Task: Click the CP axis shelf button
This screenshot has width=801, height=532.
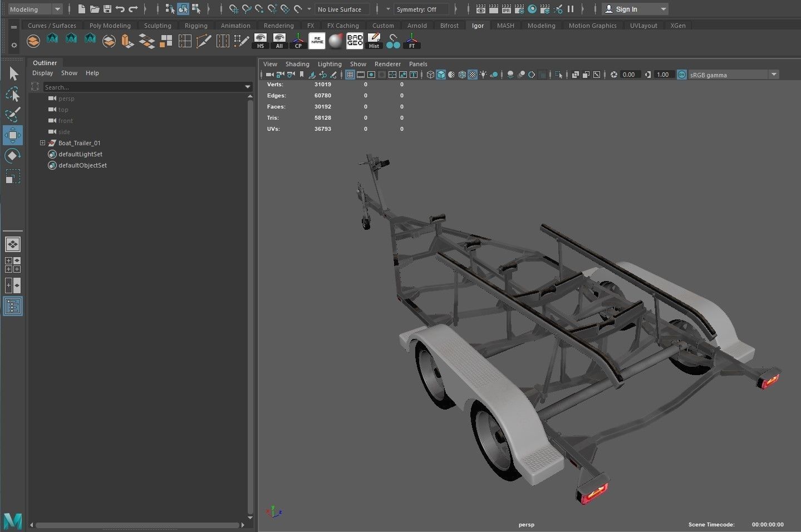Action: click(298, 41)
